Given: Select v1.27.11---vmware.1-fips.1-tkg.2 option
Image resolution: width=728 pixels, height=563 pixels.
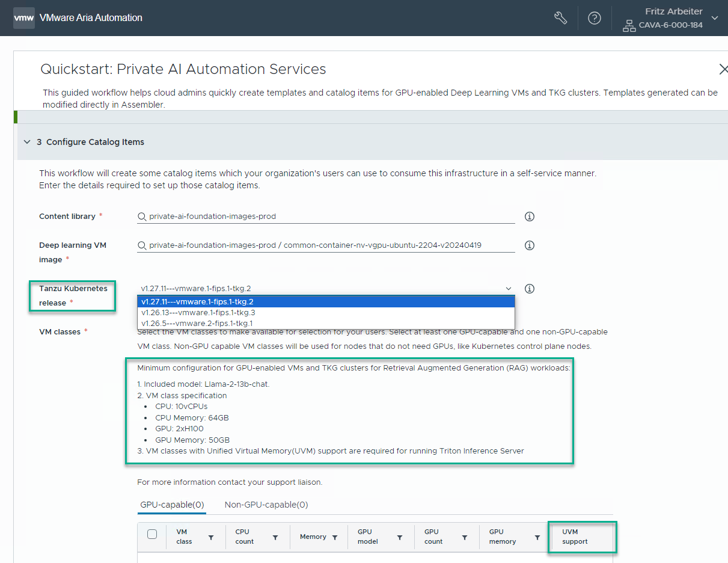Looking at the screenshot, I should point(326,302).
